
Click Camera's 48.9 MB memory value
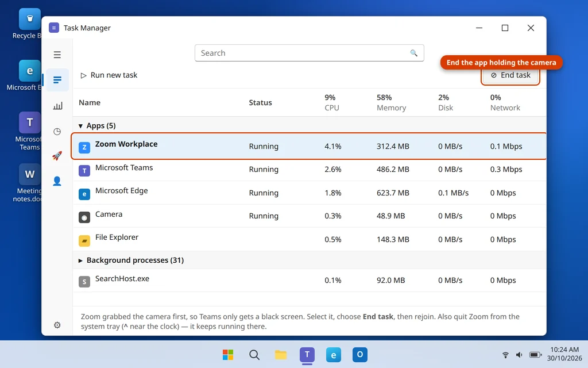click(x=390, y=216)
